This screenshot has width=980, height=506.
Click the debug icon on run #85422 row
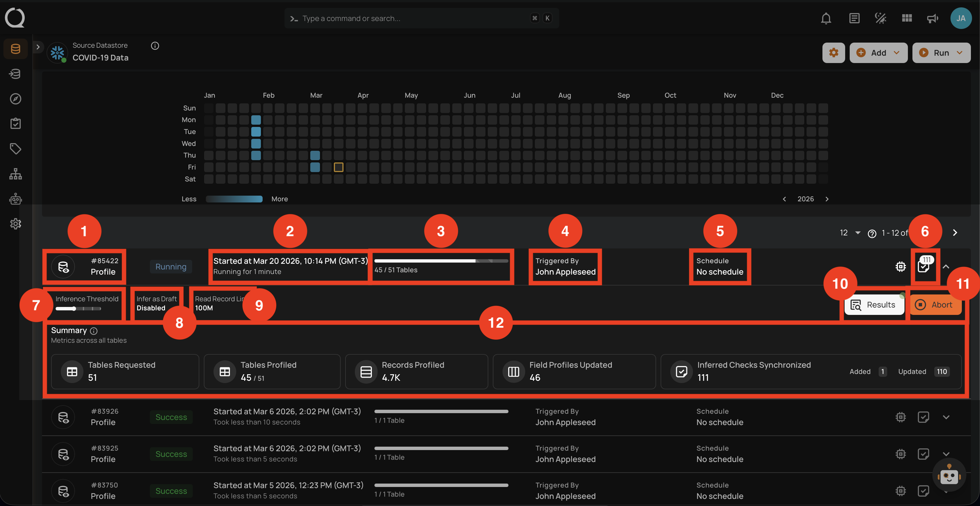click(900, 266)
